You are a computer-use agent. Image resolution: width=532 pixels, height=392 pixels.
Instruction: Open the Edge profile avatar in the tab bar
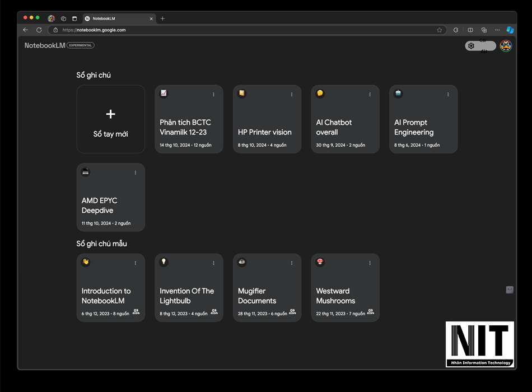51,18
